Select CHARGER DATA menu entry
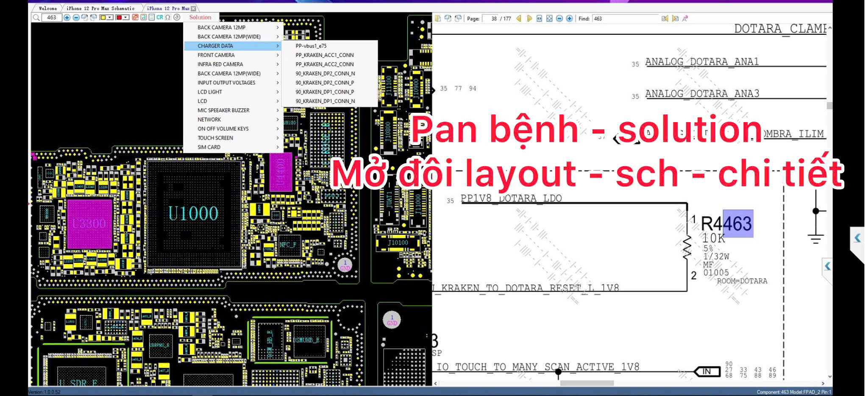Viewport: 868px width, 396px height. point(233,46)
